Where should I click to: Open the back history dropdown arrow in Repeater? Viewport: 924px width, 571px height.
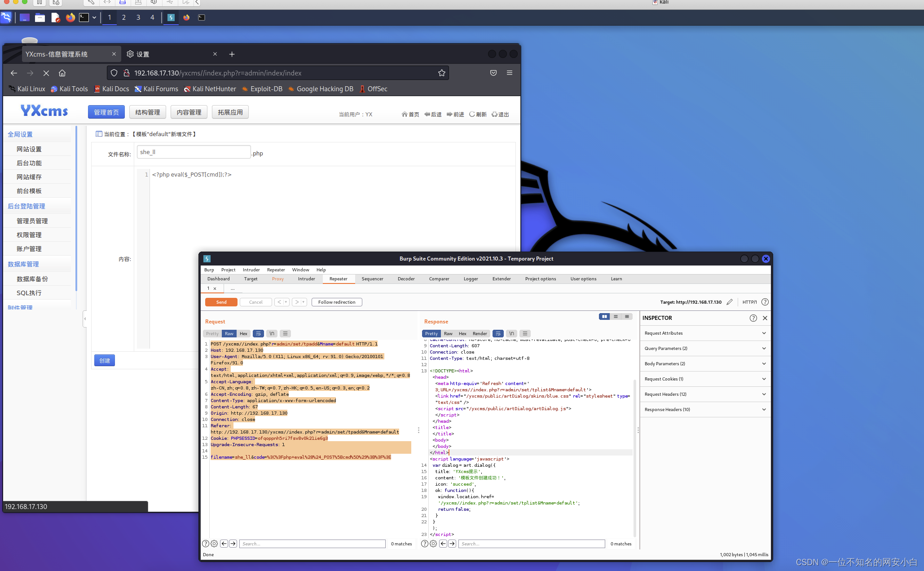click(x=286, y=302)
